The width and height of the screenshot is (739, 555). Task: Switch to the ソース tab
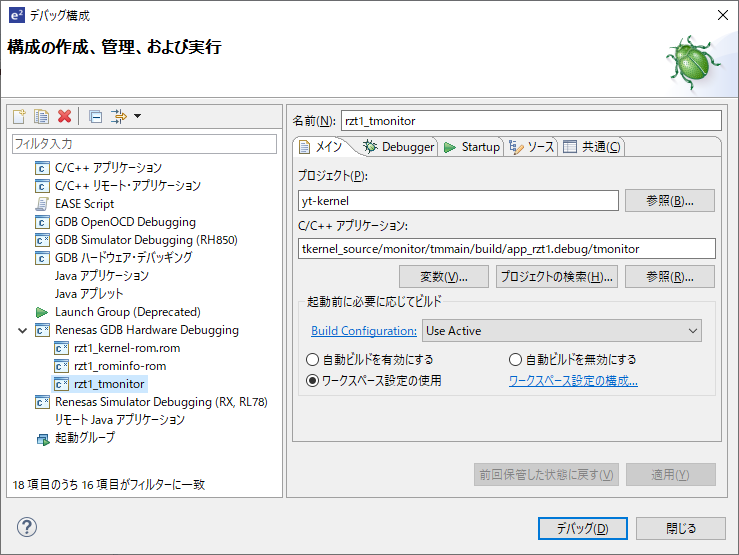532,147
